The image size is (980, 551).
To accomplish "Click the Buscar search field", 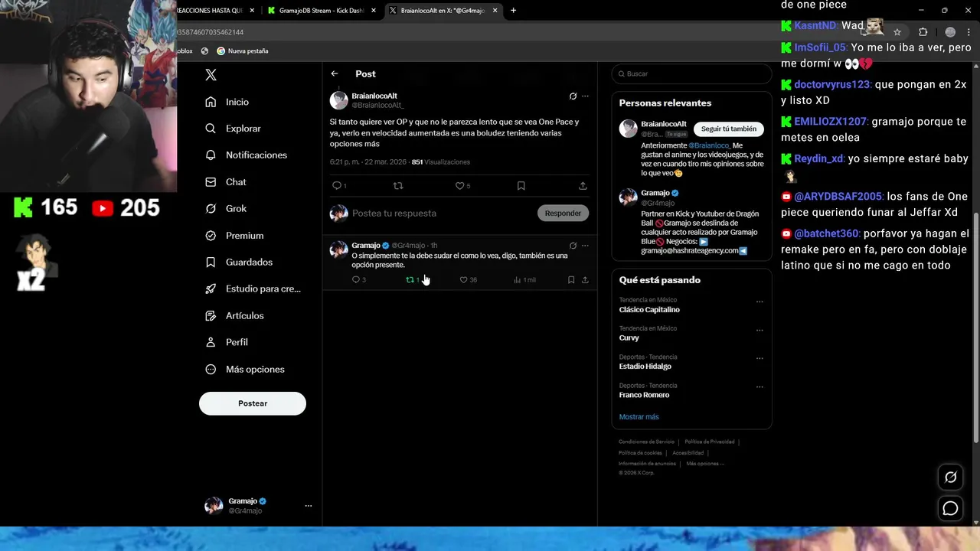I will click(x=691, y=73).
